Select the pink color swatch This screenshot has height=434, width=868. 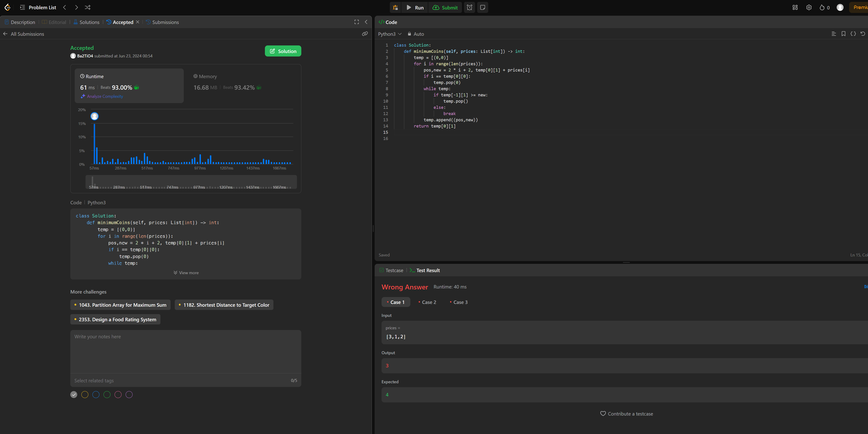click(x=118, y=395)
